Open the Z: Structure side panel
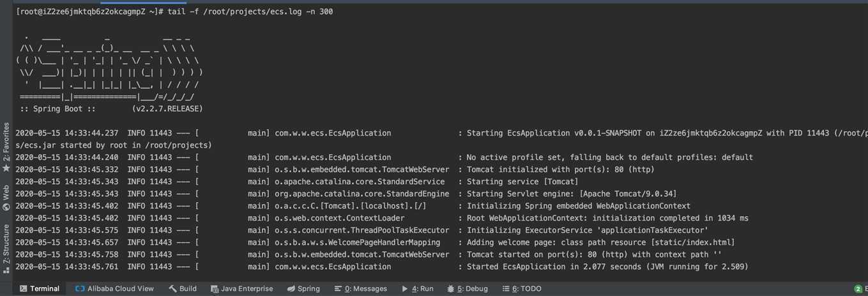This screenshot has height=296, width=868. point(6,249)
